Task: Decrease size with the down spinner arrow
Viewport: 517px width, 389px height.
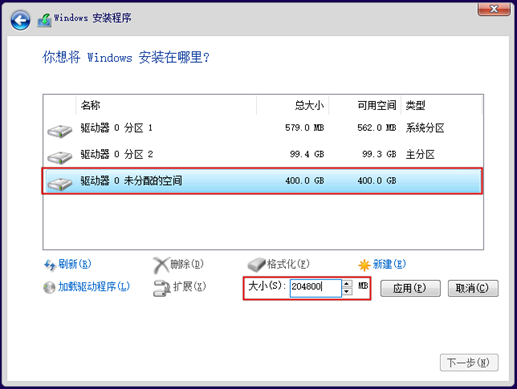Action: click(x=347, y=292)
